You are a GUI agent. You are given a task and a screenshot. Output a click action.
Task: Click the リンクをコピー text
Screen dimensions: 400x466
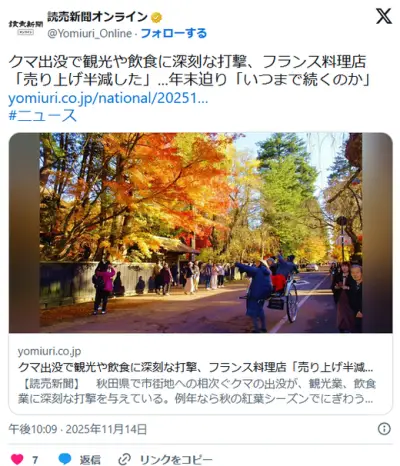176,460
